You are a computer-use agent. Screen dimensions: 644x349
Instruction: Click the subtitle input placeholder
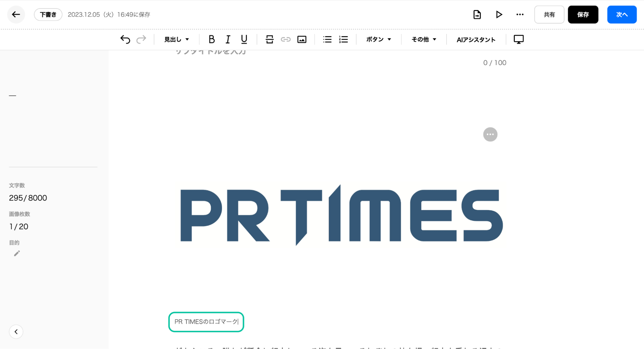pyautogui.click(x=211, y=52)
